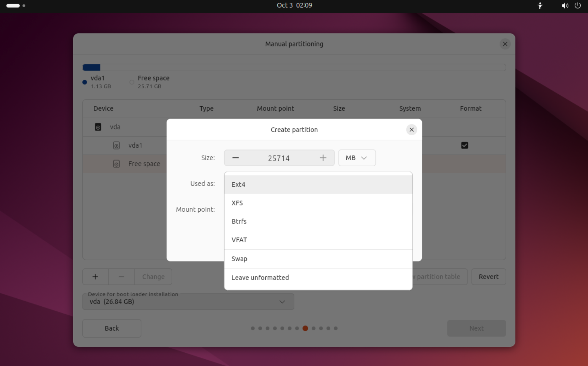Click the size value field 25714
The width and height of the screenshot is (588, 366).
[x=279, y=158]
